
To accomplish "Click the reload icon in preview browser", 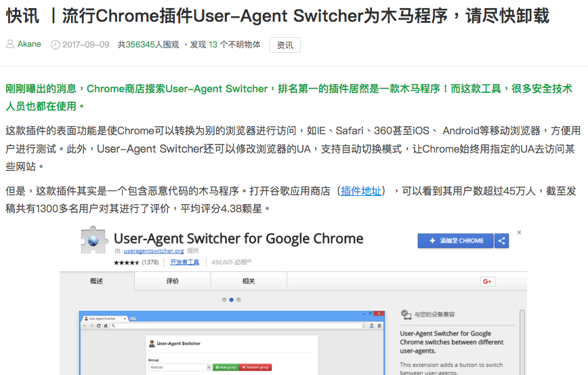I will (x=99, y=325).
